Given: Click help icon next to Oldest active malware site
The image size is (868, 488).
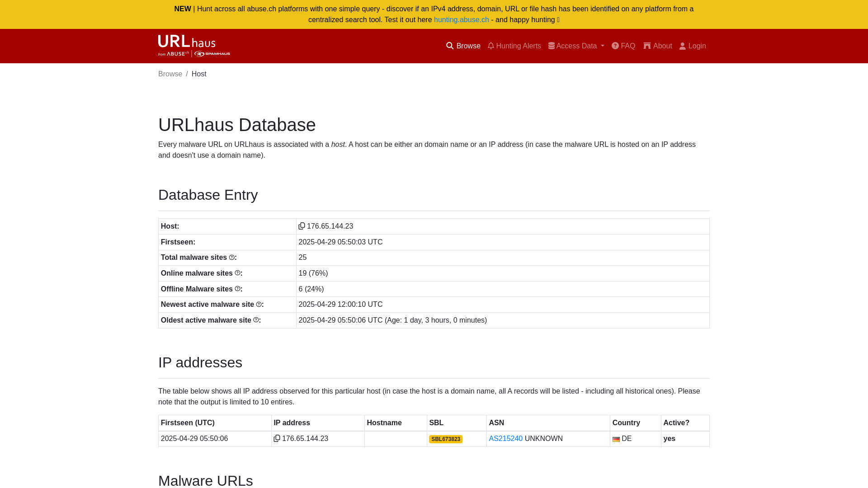Looking at the screenshot, I should (256, 320).
